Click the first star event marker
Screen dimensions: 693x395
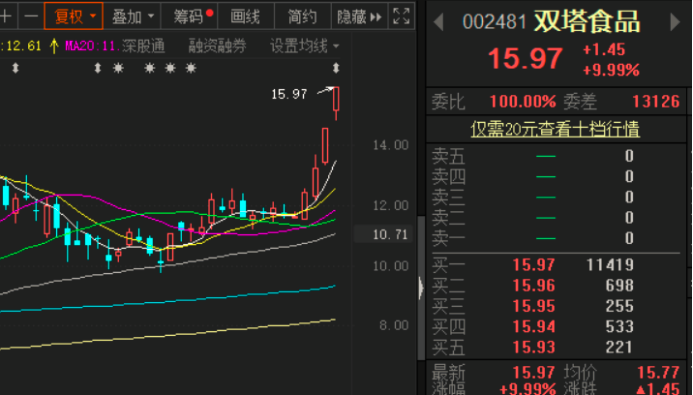118,68
